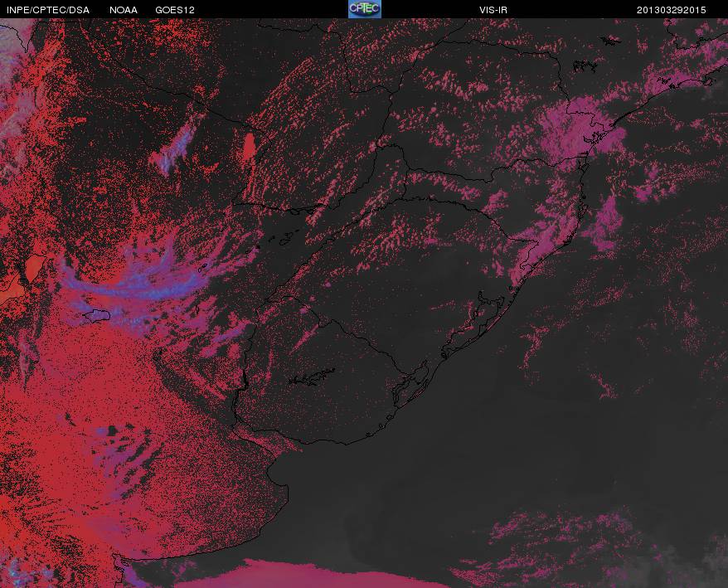Click the 201303292015 timestamp text
728x588 pixels.
pyautogui.click(x=671, y=10)
